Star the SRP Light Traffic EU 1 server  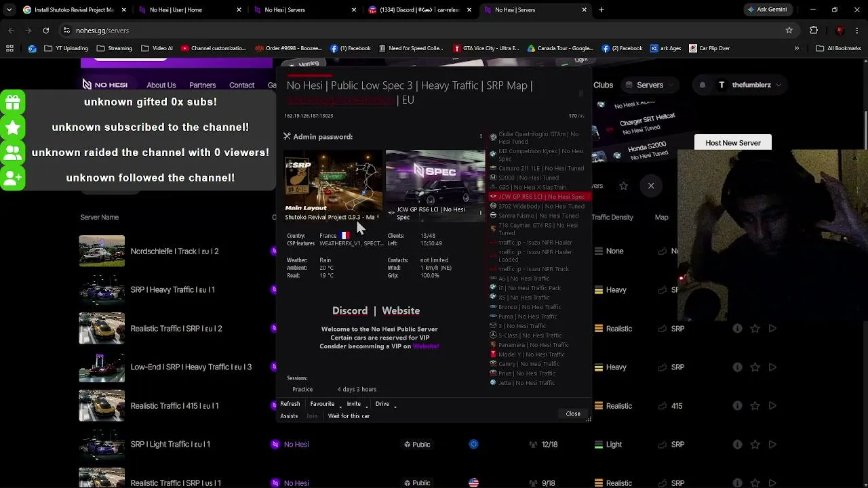point(755,445)
